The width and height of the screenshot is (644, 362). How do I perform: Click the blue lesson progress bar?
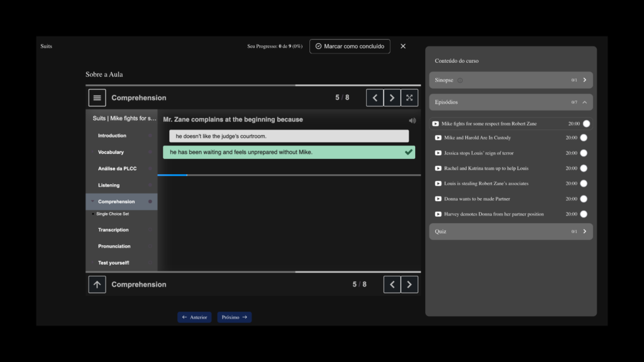click(x=172, y=175)
